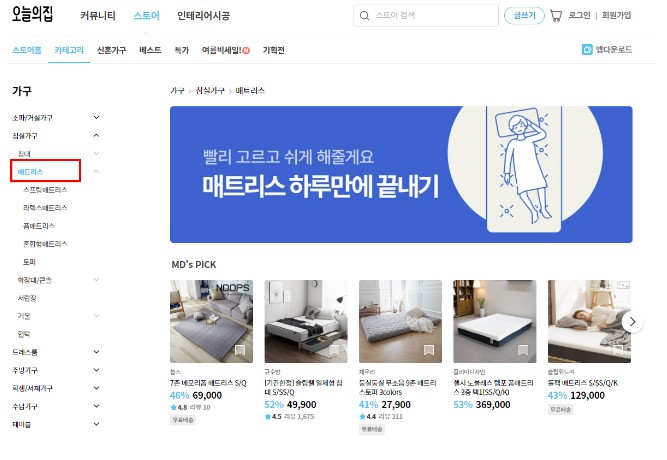The image size is (667, 460).
Task: Bookmark the NOOPS memory foam mattress
Action: pos(240,350)
